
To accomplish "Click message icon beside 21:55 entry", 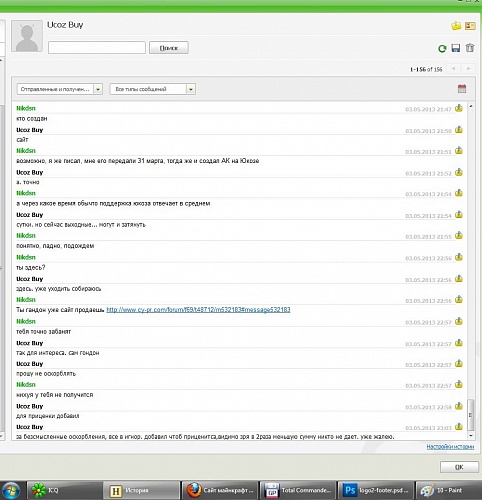I will tap(459, 235).
